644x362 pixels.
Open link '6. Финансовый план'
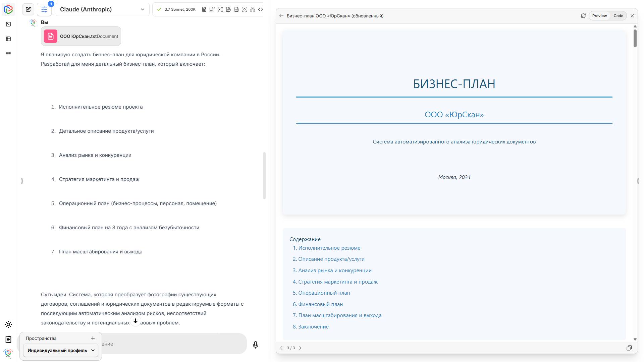point(318,304)
